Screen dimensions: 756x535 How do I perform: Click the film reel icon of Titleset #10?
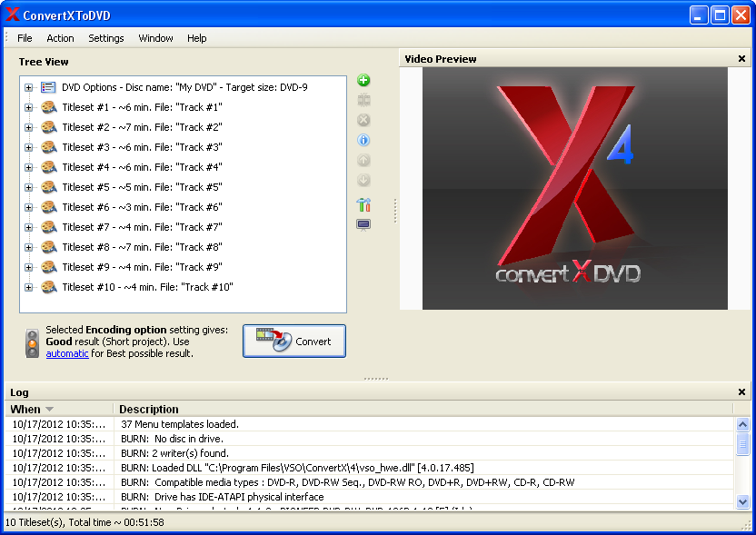pos(49,287)
